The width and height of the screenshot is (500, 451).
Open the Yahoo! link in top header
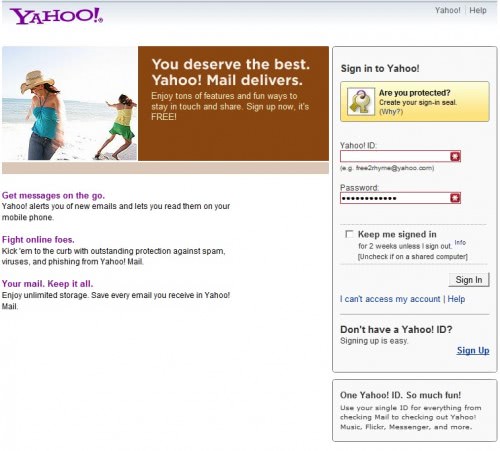[x=447, y=10]
